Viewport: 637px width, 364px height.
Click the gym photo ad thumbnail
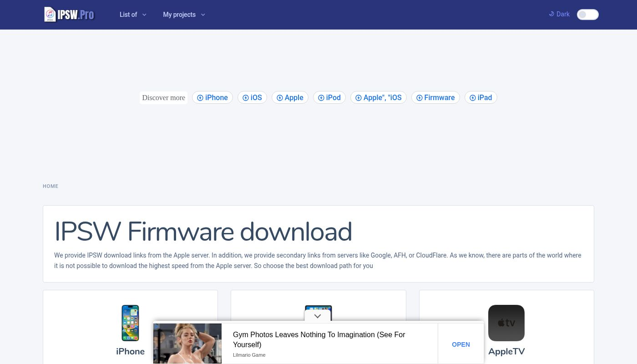click(187, 344)
